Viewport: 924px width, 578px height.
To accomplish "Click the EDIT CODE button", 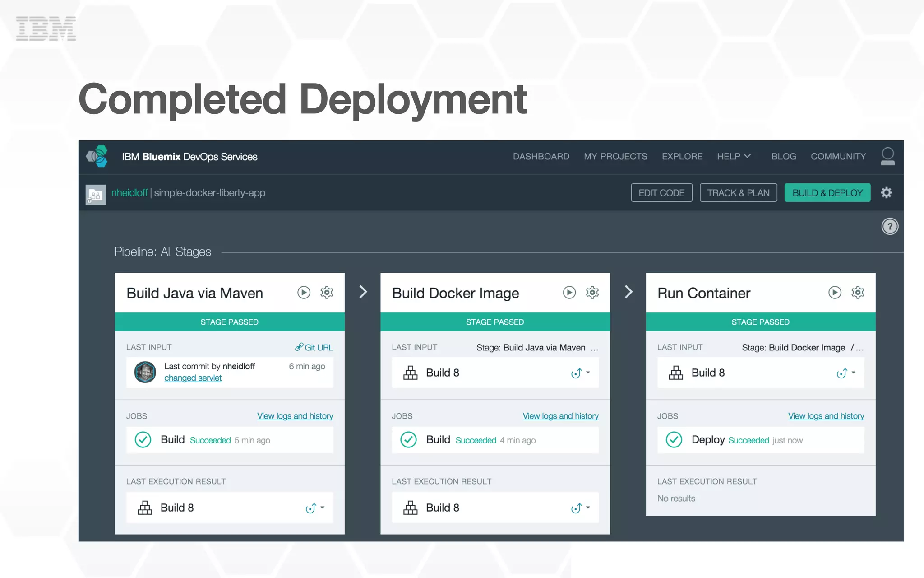I will (661, 193).
